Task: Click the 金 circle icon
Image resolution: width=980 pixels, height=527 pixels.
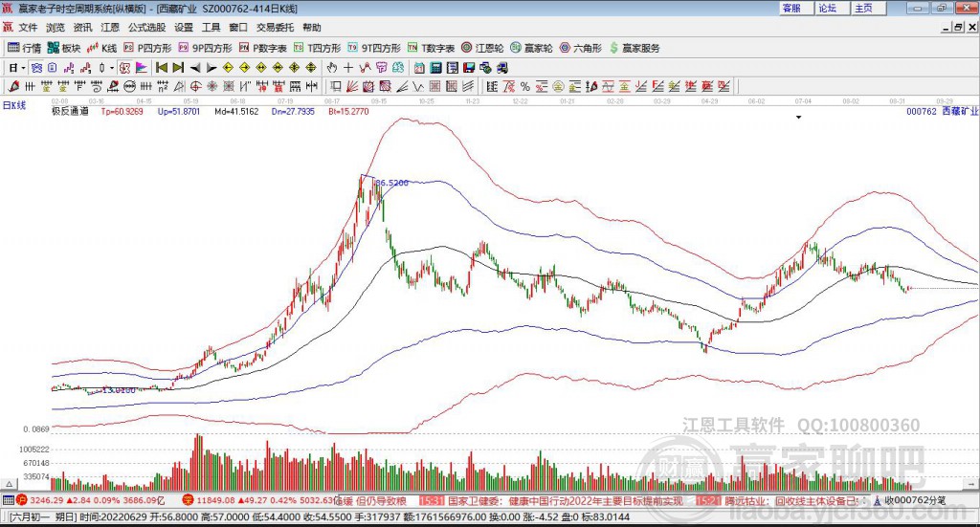Action: pos(558,86)
